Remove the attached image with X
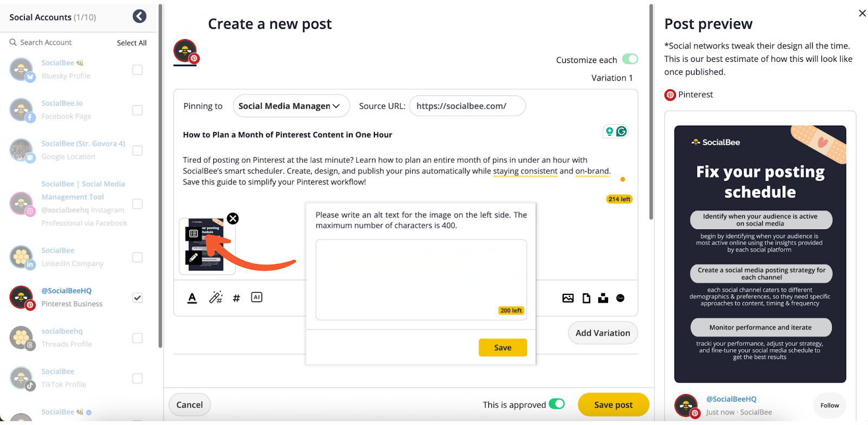The image size is (868, 425). (233, 218)
